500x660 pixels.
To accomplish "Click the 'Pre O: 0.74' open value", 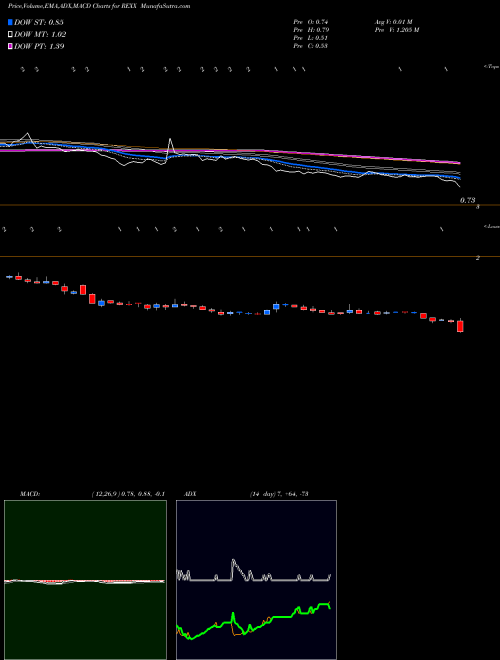I will pos(311,22).
